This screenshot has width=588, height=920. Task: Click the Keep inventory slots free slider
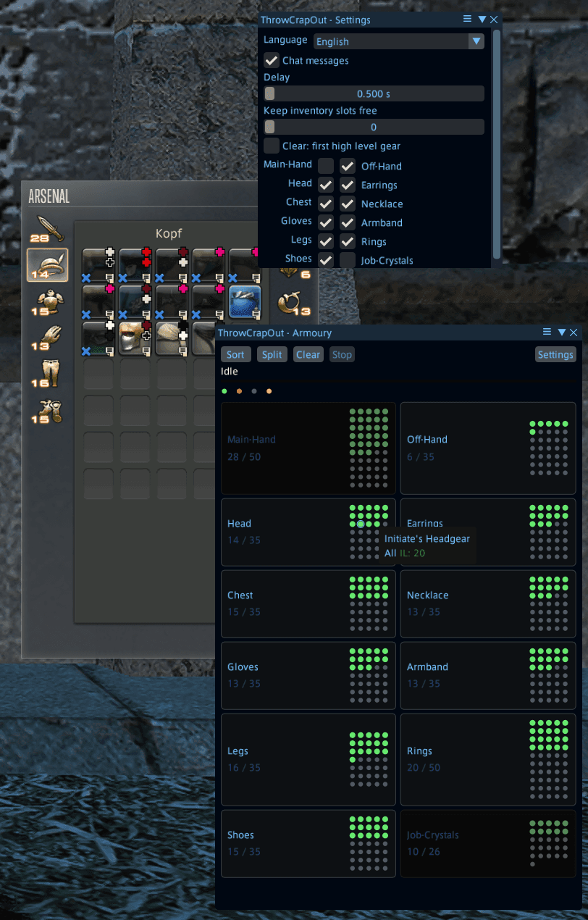[374, 127]
